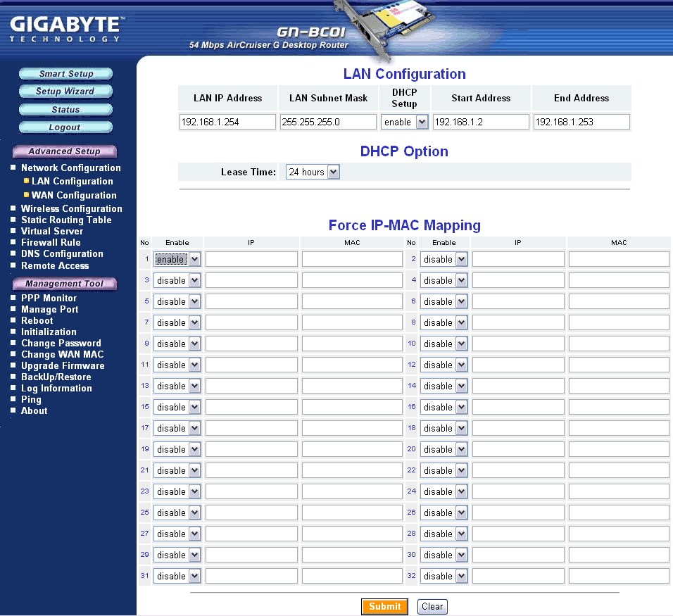Click the MAC field of mapping row 32
673x616 pixels.
(619, 576)
